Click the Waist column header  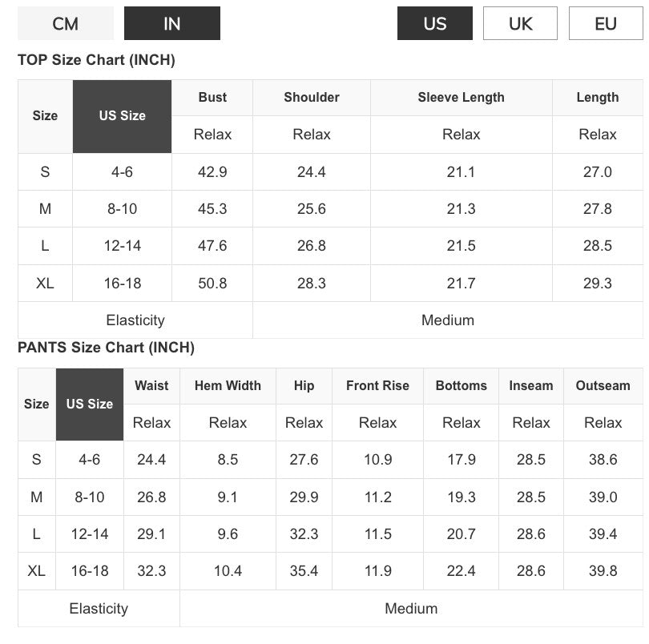point(151,385)
